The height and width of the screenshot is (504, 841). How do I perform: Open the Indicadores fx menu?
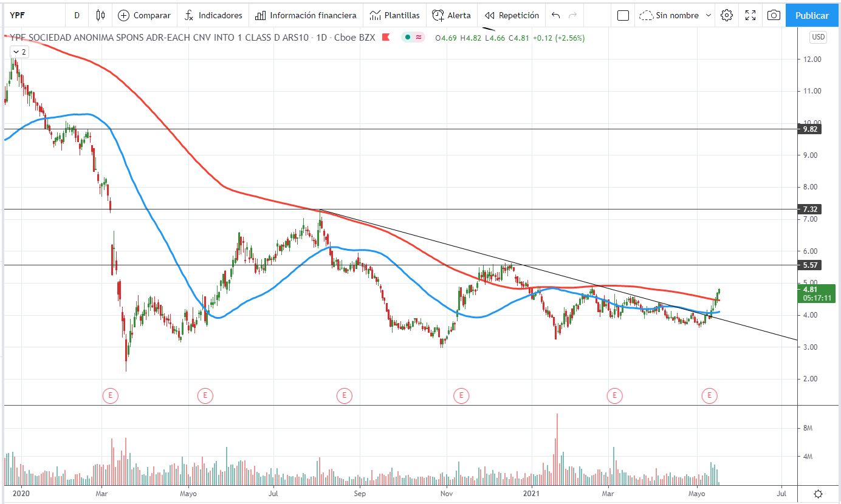tap(213, 15)
